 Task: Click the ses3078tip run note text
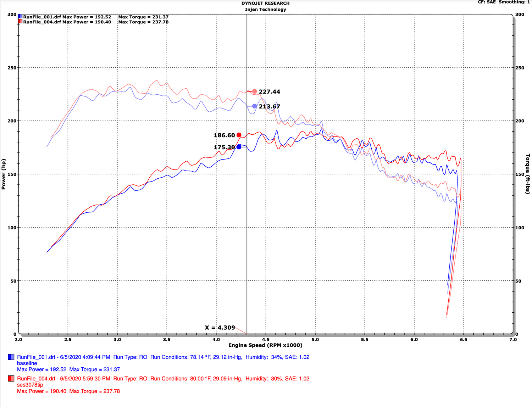click(x=30, y=385)
